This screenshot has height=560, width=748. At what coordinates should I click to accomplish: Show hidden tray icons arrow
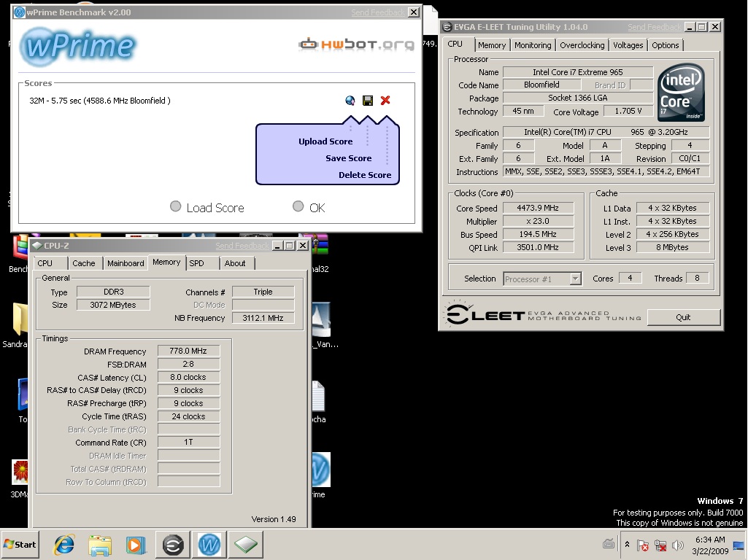point(627,544)
